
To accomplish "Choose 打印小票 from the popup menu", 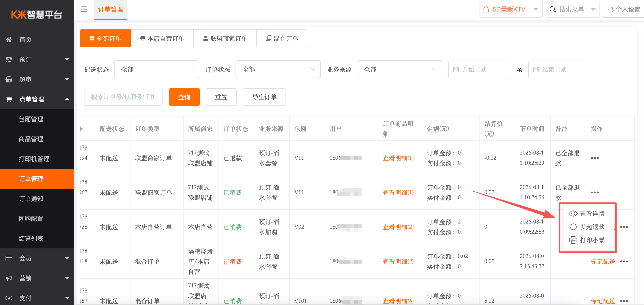I will 587,240.
